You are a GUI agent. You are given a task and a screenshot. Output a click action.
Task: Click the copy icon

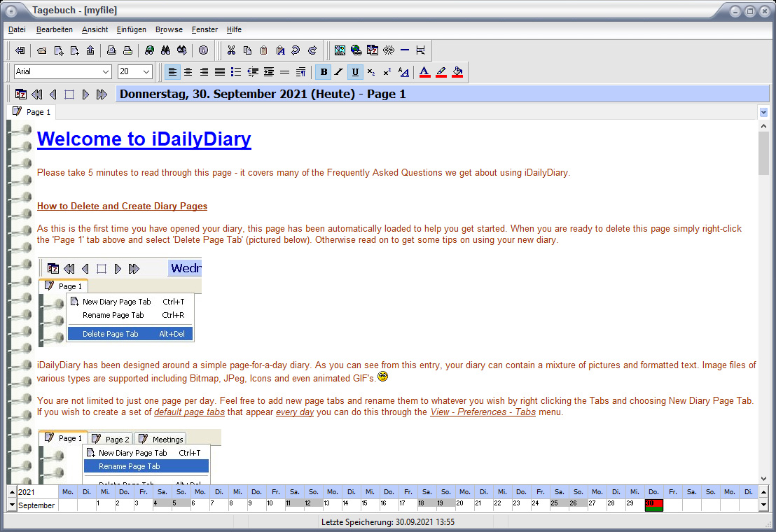[x=247, y=50]
